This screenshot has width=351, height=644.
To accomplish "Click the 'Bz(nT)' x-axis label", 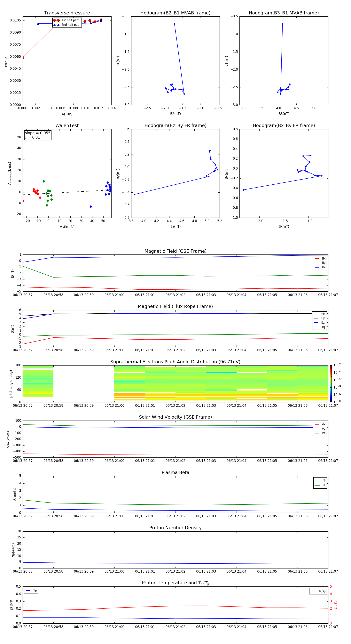I will pos(175,227).
